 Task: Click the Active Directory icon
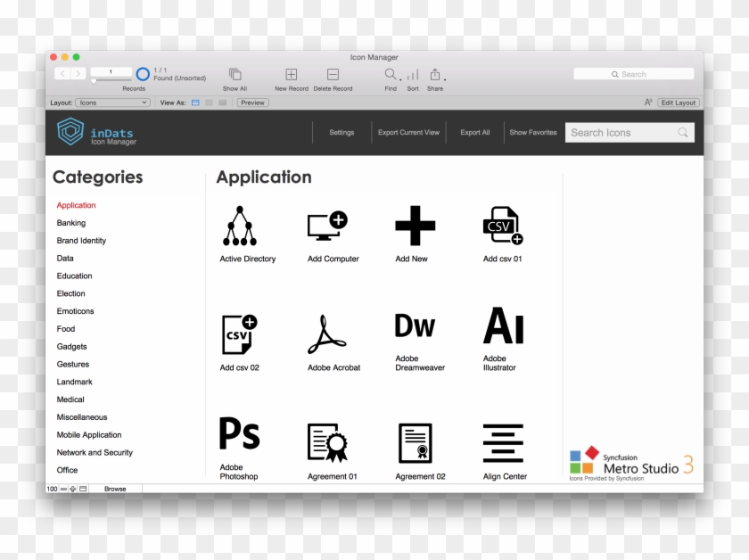pyautogui.click(x=240, y=226)
